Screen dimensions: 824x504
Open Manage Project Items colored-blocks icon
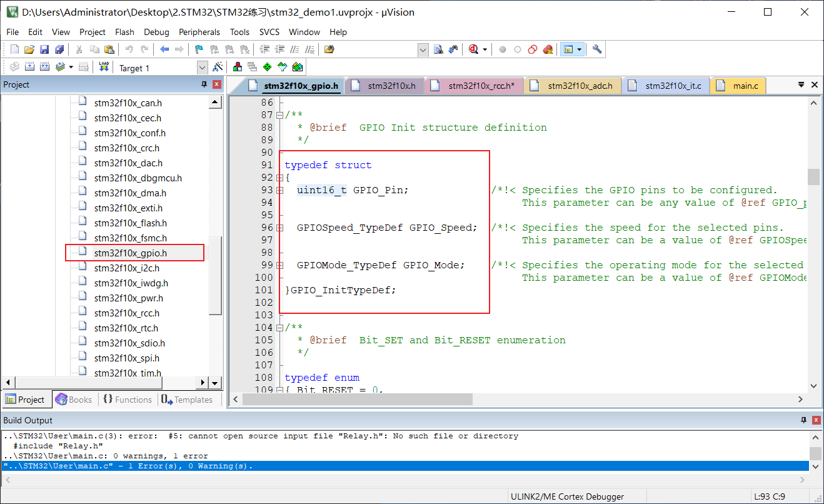point(238,67)
